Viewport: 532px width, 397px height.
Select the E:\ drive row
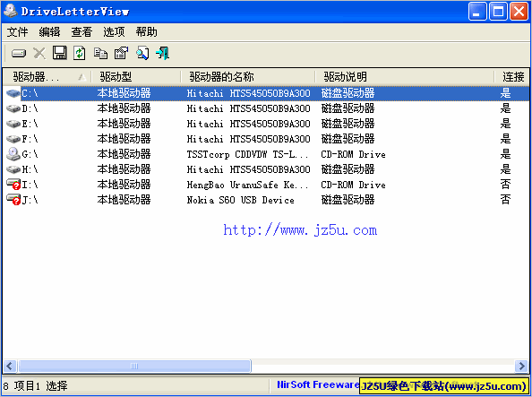[x=266, y=124]
